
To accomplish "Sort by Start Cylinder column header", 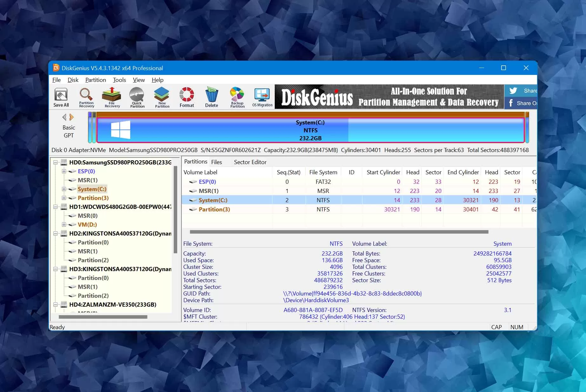I will click(x=382, y=172).
